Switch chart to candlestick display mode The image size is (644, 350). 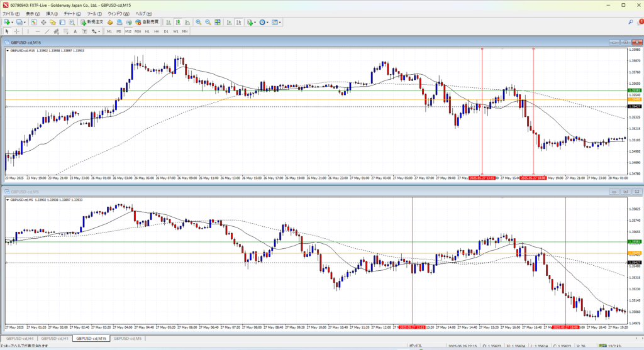(178, 22)
